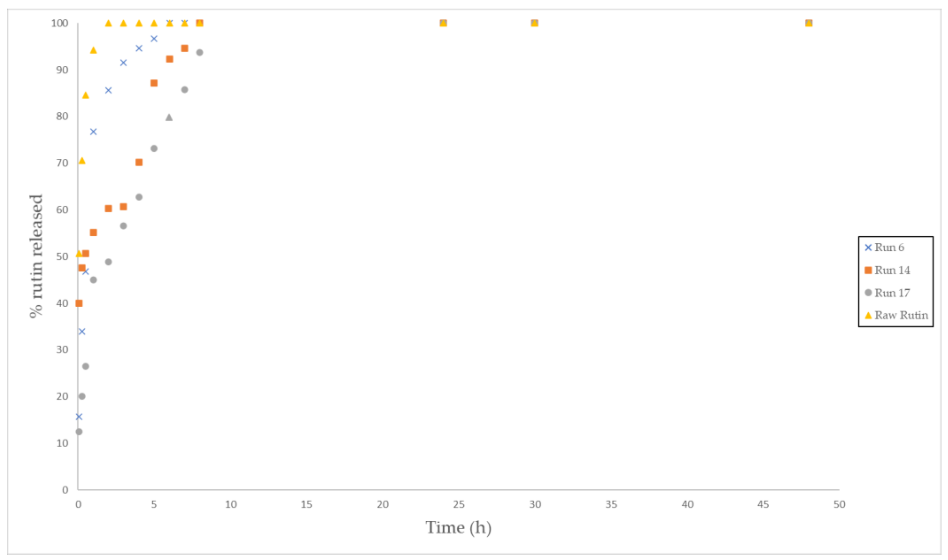Select the '% rutin released' axis title
This screenshot has width=948, height=560.
(36, 256)
